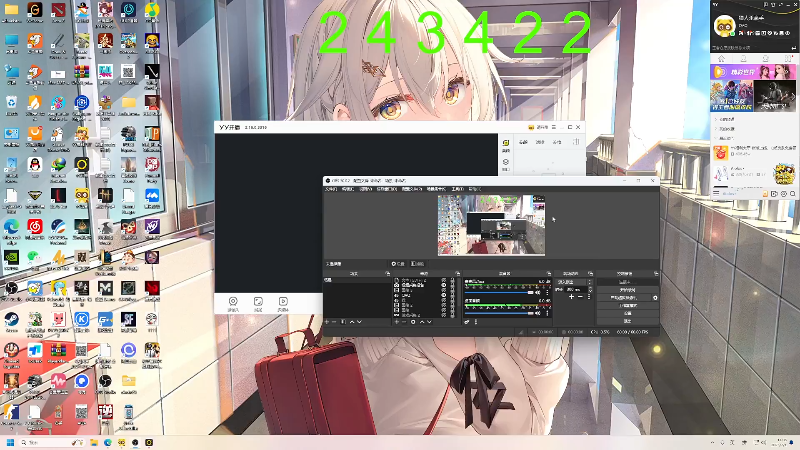Viewport: 800px width, 450px height.
Task: Open the 编辑 menu in OBS
Action: 347,189
